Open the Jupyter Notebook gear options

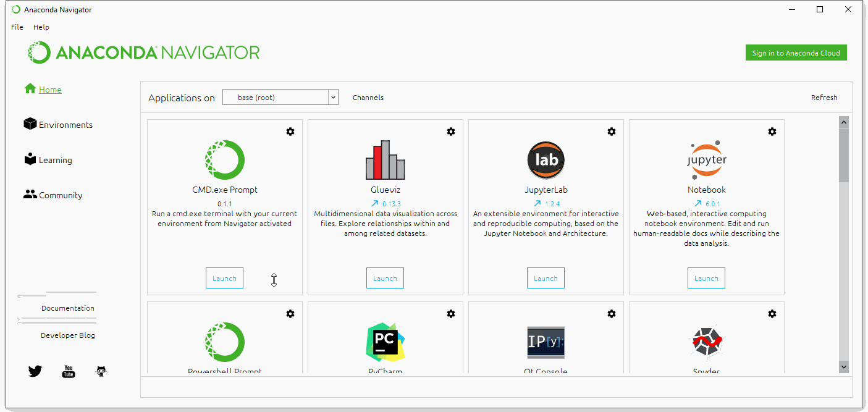(772, 132)
